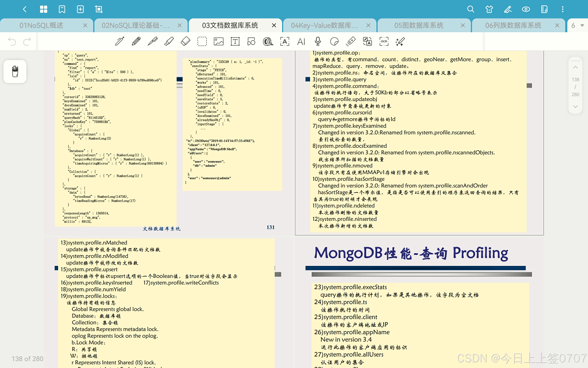
Task: Go to previous page with up chevron
Action: coord(575,67)
